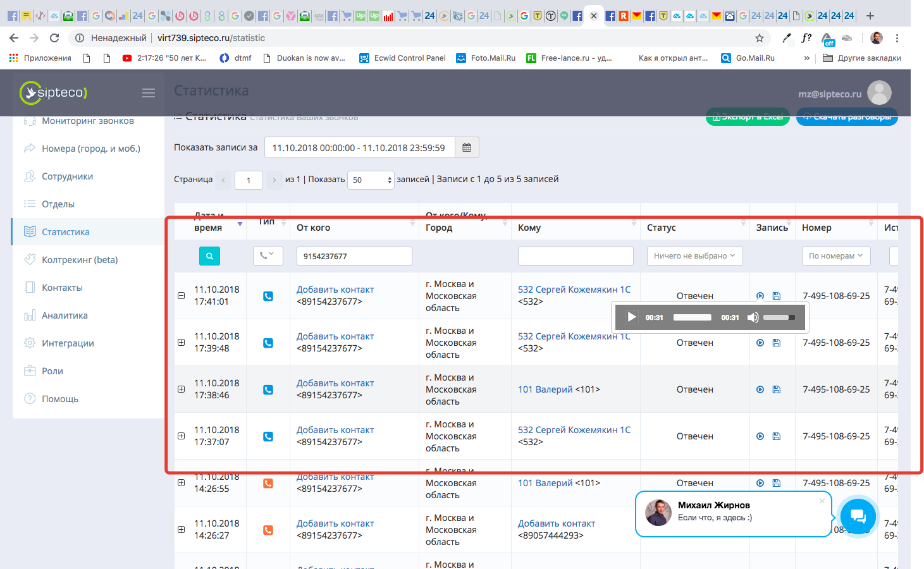Expand the 14:26:55 call row
This screenshot has width=924, height=569.
(x=181, y=483)
